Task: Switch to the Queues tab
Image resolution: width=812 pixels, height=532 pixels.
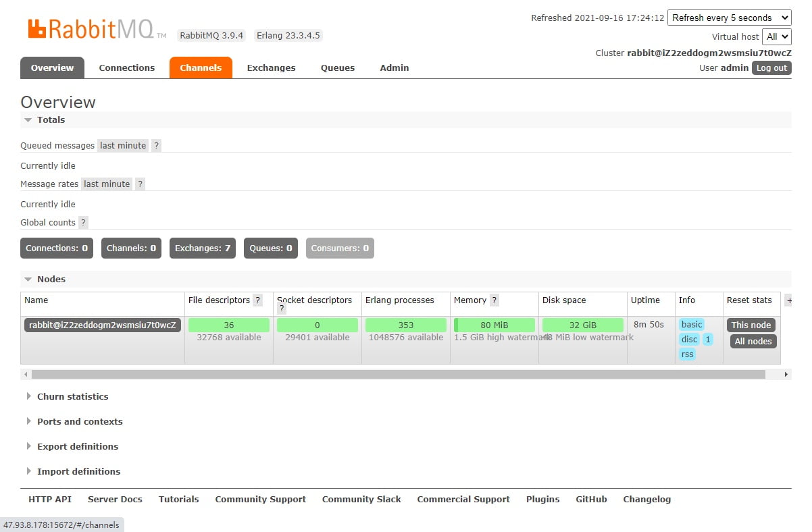Action: tap(338, 68)
